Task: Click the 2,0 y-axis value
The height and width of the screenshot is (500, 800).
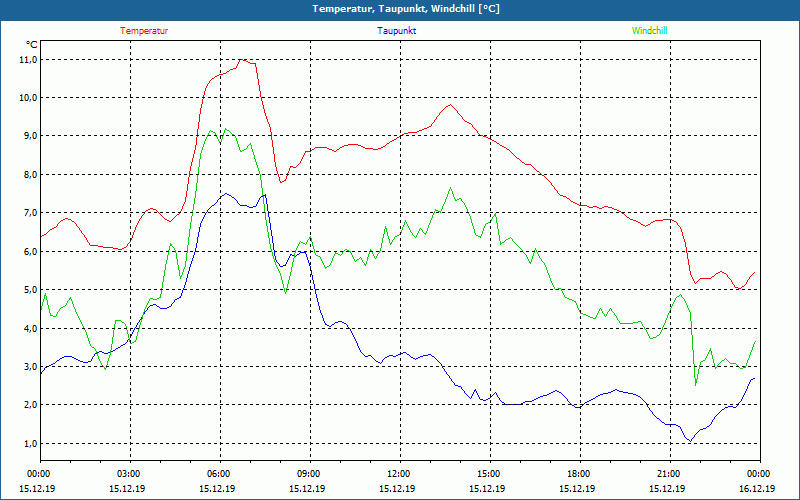Action: [x=31, y=405]
